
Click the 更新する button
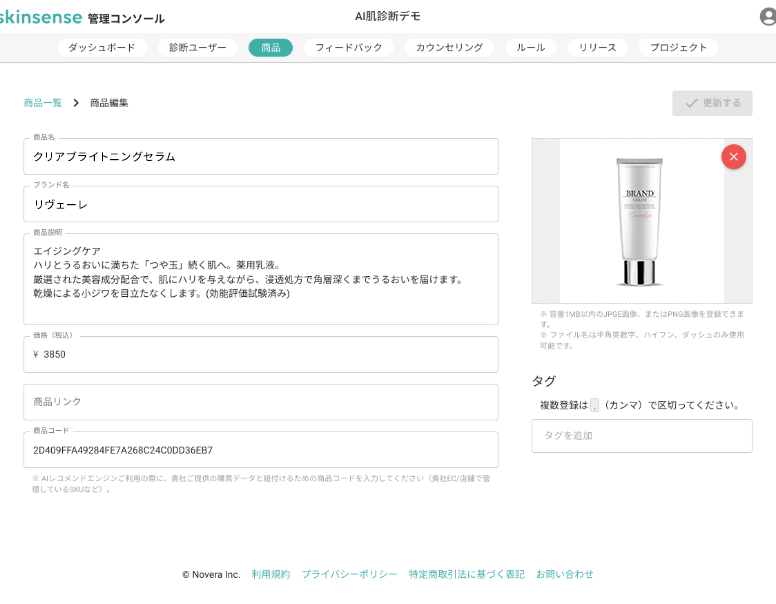tap(712, 103)
